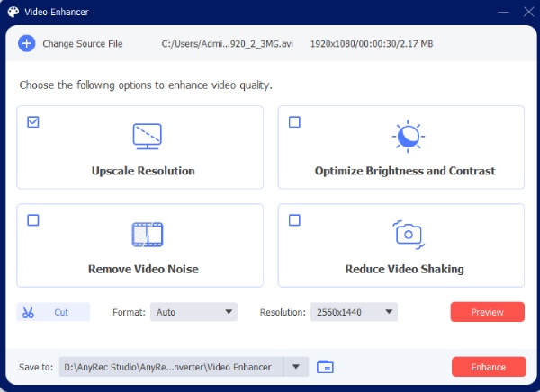Close the Video Enhancer window
The height and width of the screenshot is (392, 540).
[528, 12]
